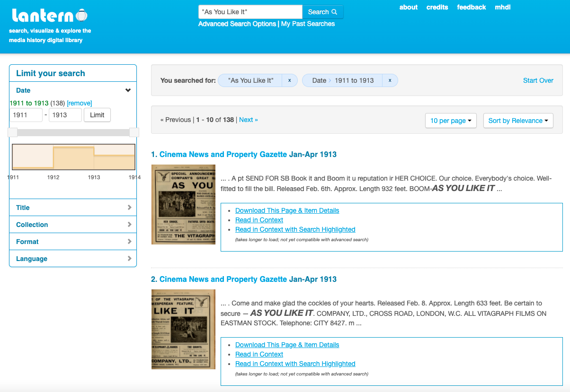Click the Lantern lantern logo icon
The image size is (570, 392).
click(82, 15)
